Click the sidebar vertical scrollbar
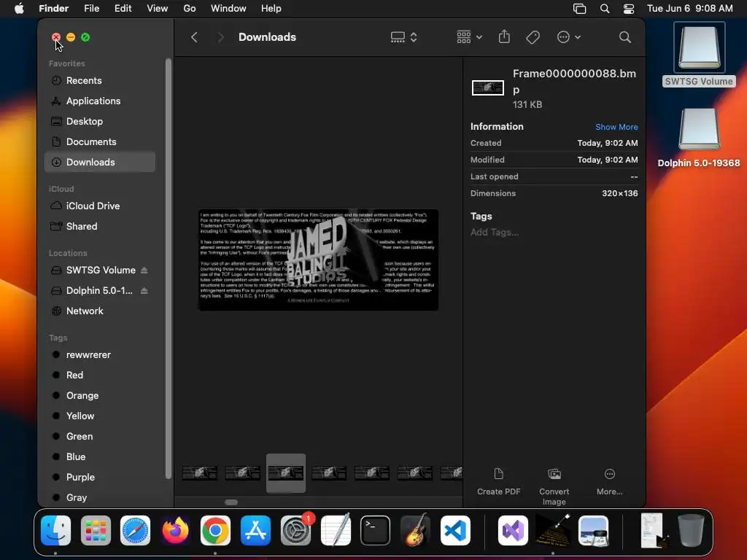 point(168,268)
